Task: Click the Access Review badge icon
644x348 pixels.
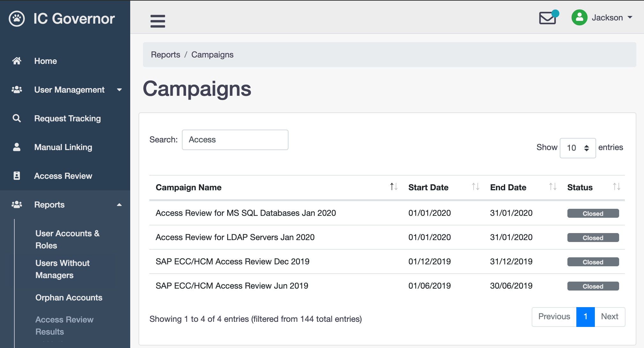Action: 17,176
